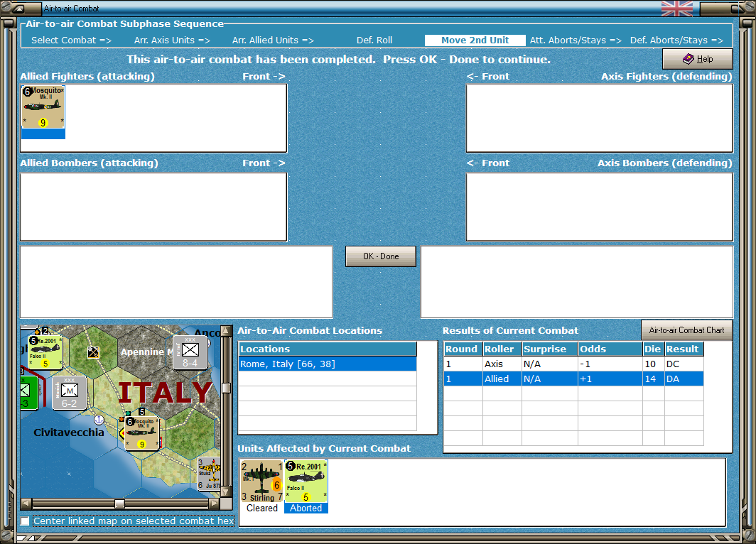The height and width of the screenshot is (544, 756).
Task: Select the 8-4 infantry corps counter on map
Action: click(x=190, y=352)
